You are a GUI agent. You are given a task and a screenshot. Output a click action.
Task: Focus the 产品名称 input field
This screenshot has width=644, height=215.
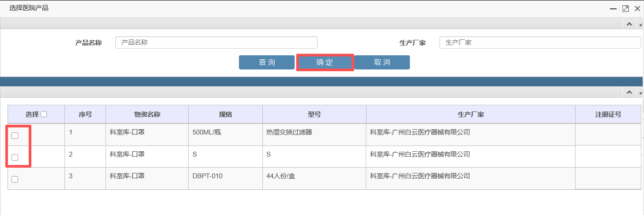pyautogui.click(x=216, y=42)
